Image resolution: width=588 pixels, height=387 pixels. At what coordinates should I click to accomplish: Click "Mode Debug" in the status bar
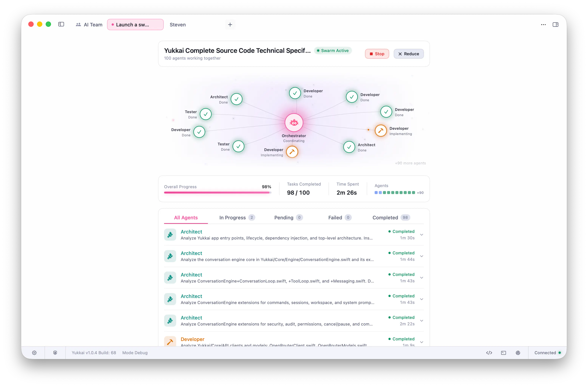pos(135,353)
